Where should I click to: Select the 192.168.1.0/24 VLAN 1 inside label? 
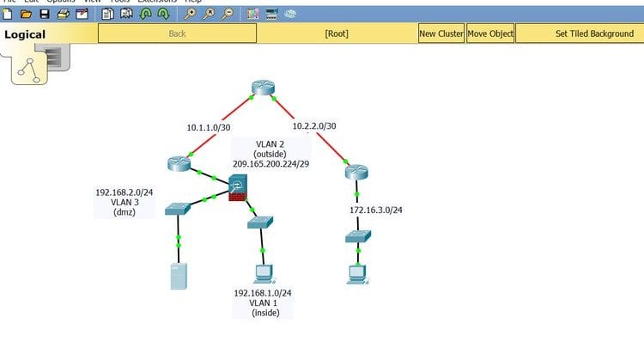(263, 303)
